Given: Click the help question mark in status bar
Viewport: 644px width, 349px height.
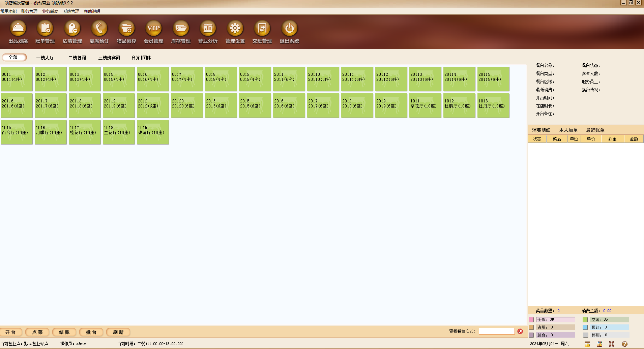Looking at the screenshot, I should (624, 344).
